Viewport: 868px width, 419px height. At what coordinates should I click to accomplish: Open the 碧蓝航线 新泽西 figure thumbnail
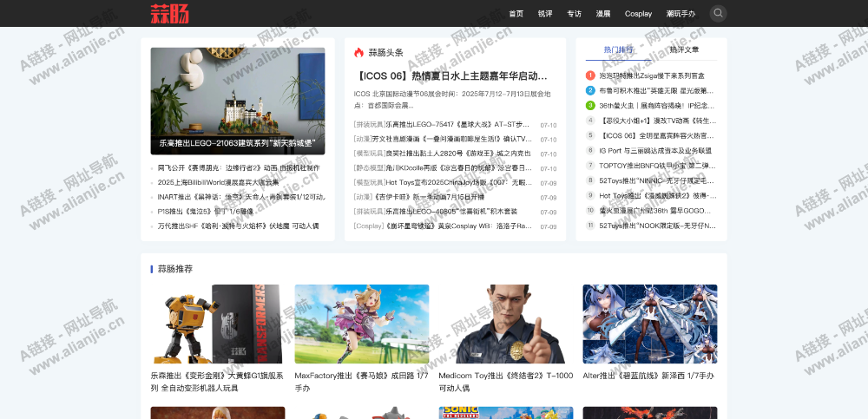point(650,324)
